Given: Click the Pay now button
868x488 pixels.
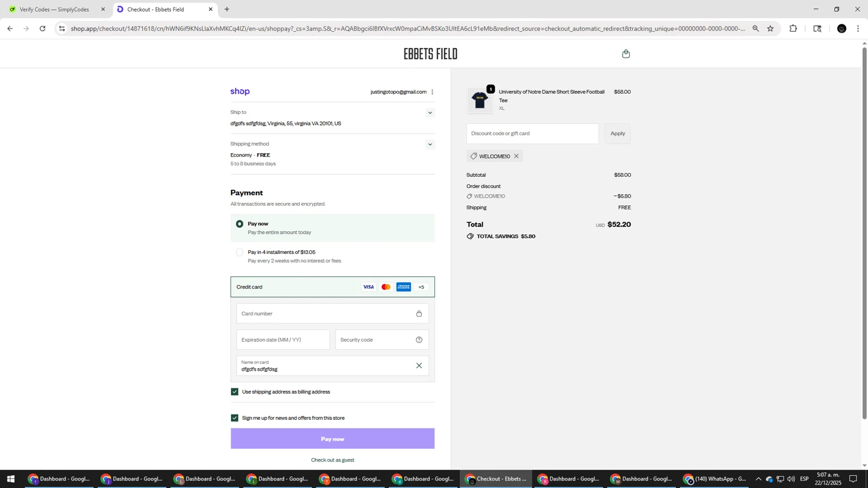Looking at the screenshot, I should point(332,439).
